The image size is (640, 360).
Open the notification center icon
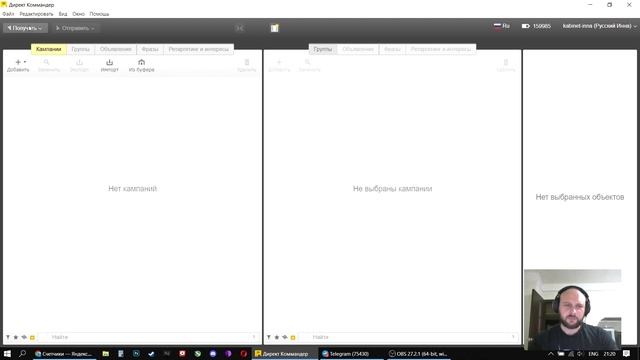tap(627, 354)
